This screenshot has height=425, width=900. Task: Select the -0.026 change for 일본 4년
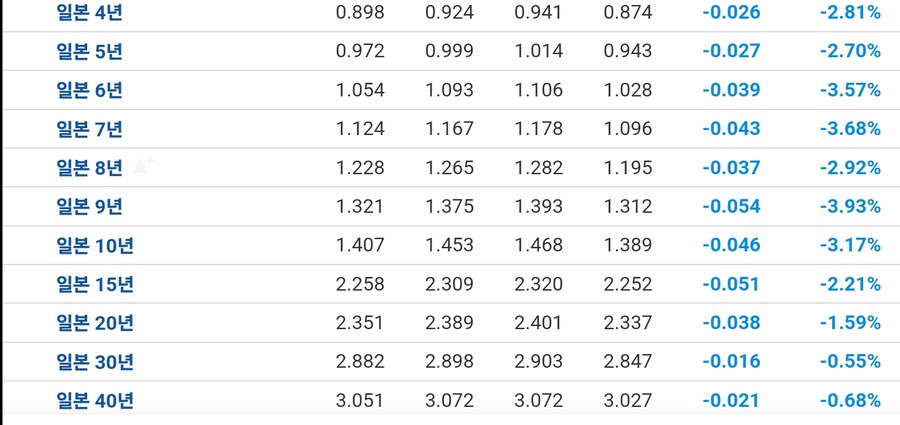pyautogui.click(x=731, y=13)
